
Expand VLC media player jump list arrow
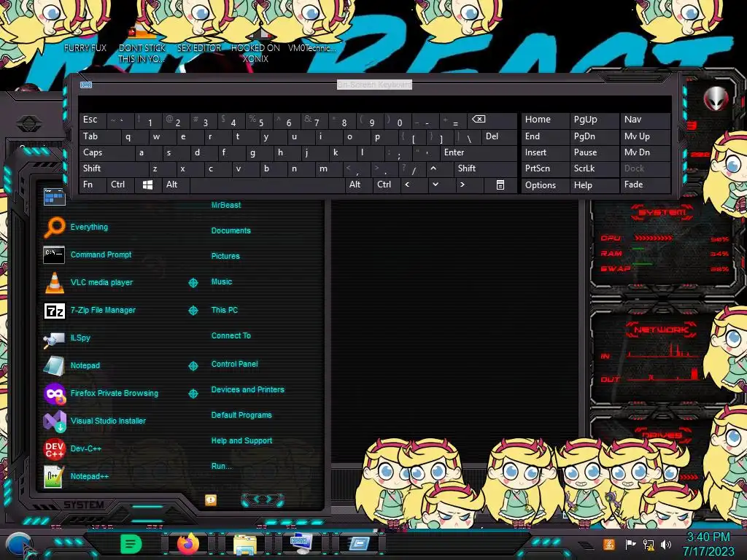[x=193, y=283]
